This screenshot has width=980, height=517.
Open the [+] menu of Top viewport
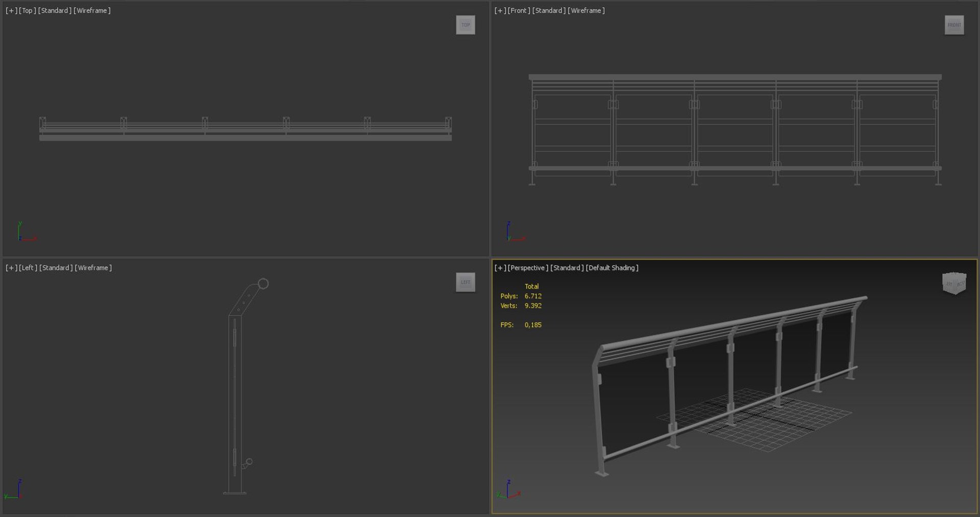coord(11,10)
